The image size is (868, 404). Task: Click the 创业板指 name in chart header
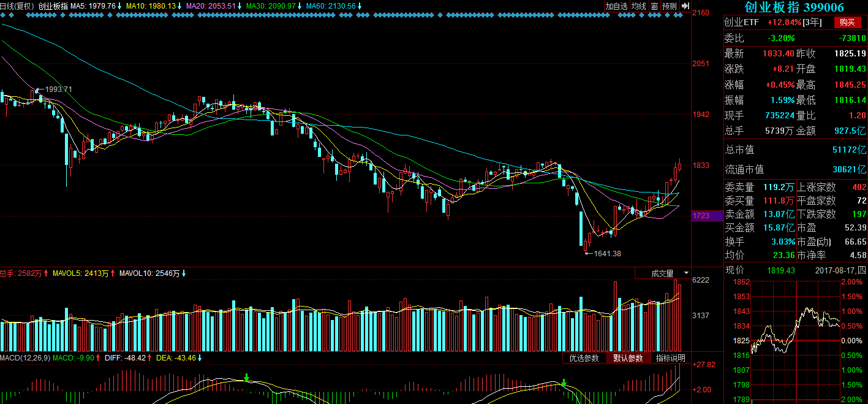tap(53, 6)
